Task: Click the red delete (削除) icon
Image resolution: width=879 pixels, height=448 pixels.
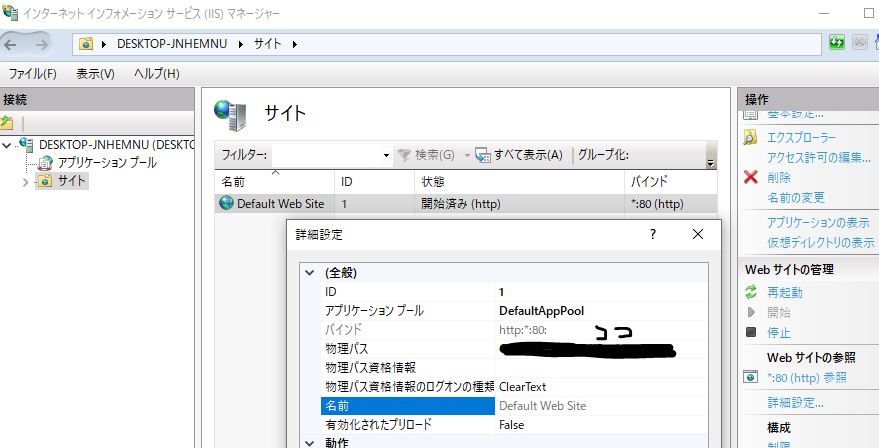Action: pos(751,177)
